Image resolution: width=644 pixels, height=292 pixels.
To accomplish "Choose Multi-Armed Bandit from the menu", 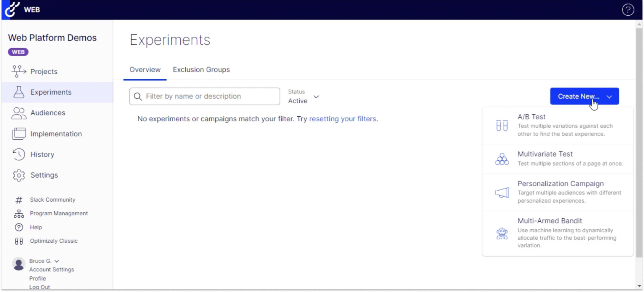I will click(558, 233).
